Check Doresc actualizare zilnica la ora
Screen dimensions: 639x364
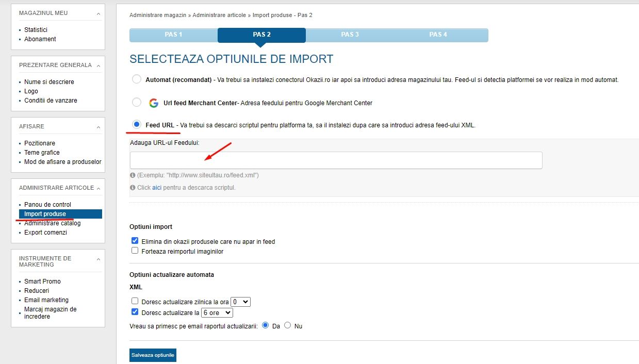coord(135,301)
